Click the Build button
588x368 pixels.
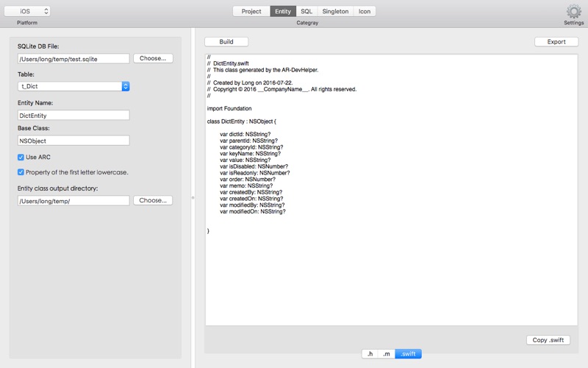pyautogui.click(x=226, y=42)
